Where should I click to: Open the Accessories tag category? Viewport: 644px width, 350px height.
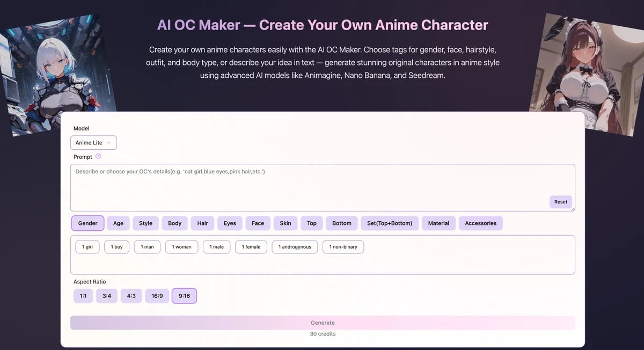pyautogui.click(x=480, y=223)
